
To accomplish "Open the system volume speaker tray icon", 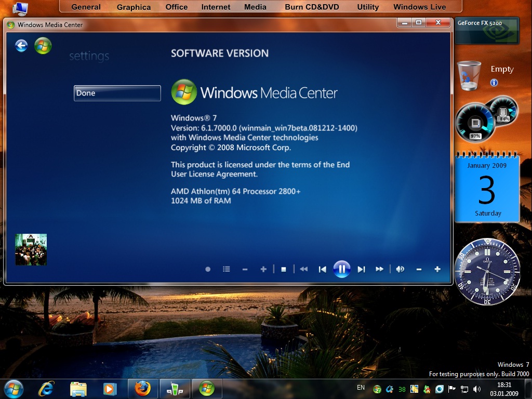I will 477,389.
